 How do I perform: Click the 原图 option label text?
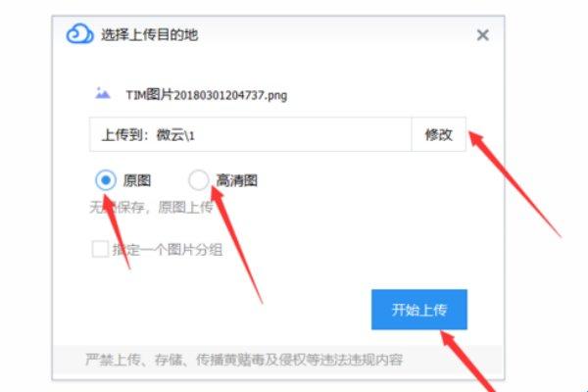[x=137, y=180]
